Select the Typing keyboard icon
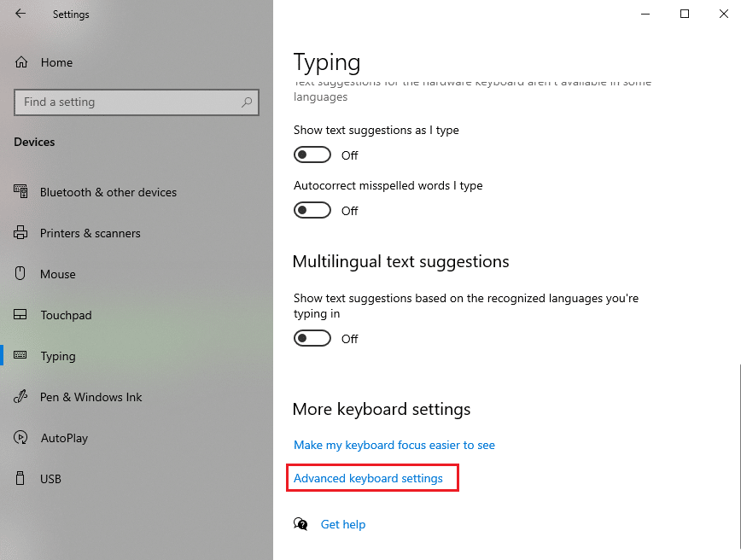This screenshot has width=741, height=560. point(20,355)
